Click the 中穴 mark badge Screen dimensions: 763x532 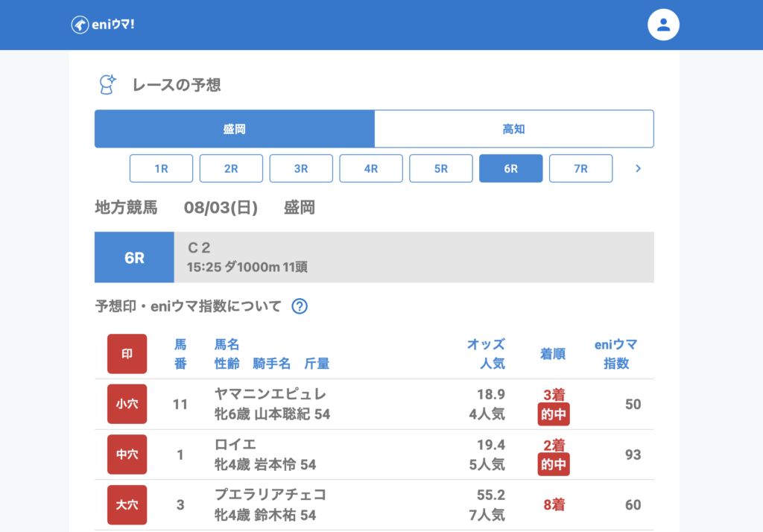[127, 455]
